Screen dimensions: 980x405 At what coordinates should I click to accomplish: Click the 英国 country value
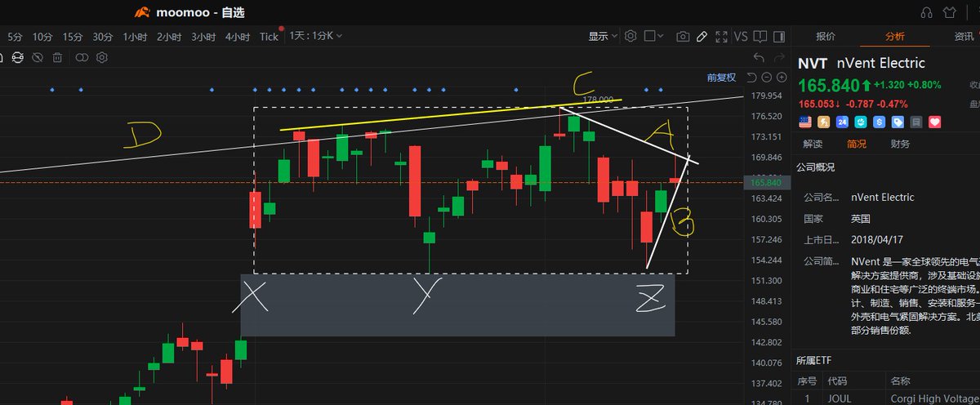pos(861,219)
